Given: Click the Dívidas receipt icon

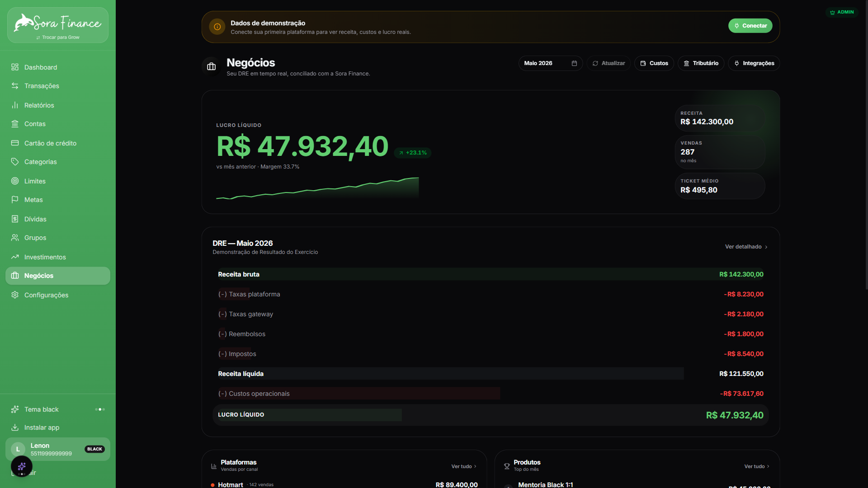Looking at the screenshot, I should tap(15, 219).
